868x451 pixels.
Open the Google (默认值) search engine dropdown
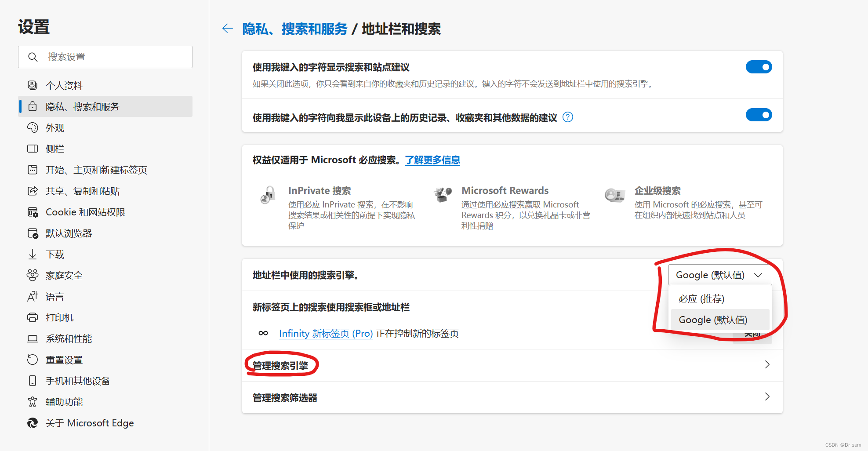coord(720,275)
